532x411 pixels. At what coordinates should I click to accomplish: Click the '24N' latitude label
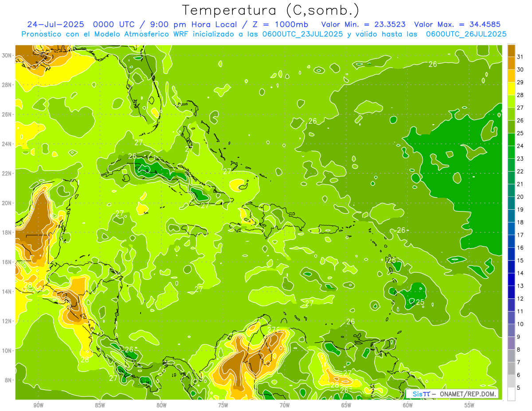tap(7, 144)
